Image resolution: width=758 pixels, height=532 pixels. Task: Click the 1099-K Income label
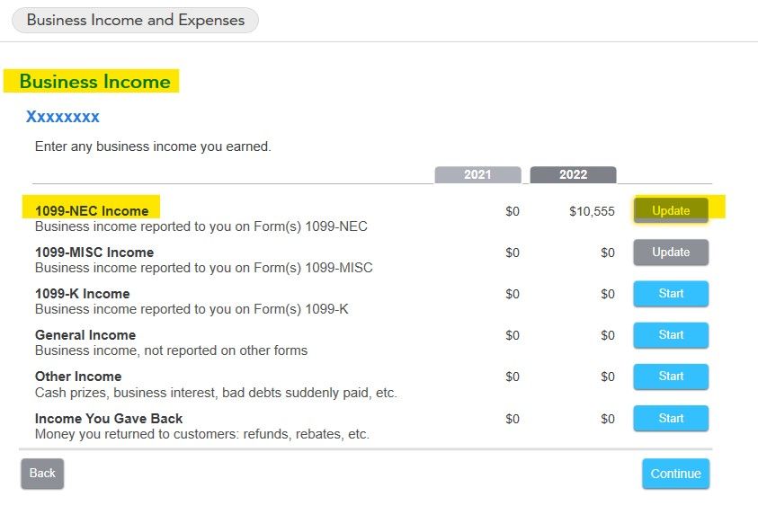click(82, 294)
